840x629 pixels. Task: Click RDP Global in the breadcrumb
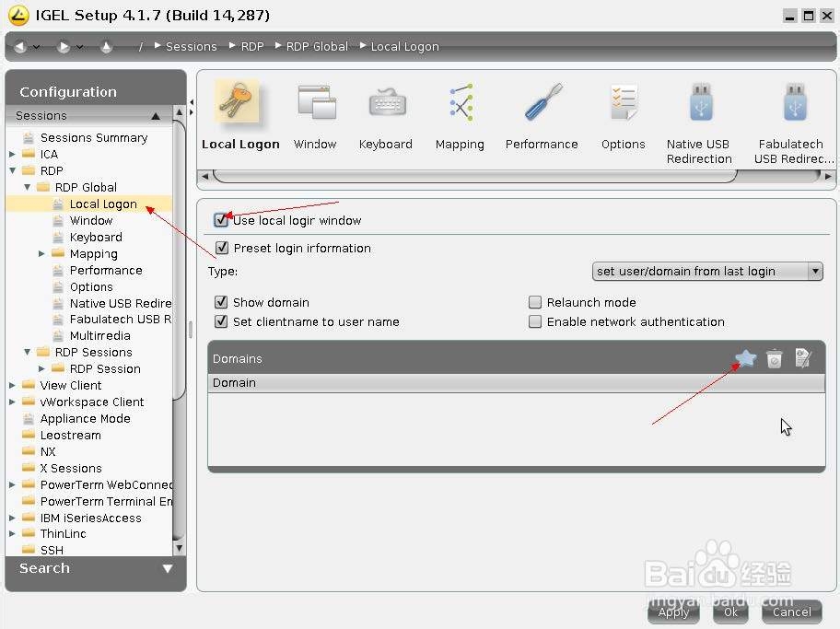(317, 47)
